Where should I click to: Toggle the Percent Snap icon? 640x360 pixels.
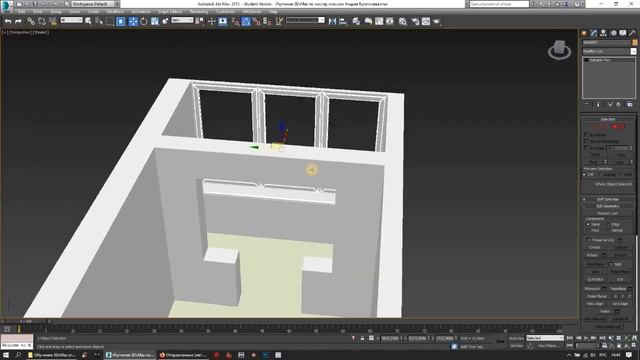point(256,21)
